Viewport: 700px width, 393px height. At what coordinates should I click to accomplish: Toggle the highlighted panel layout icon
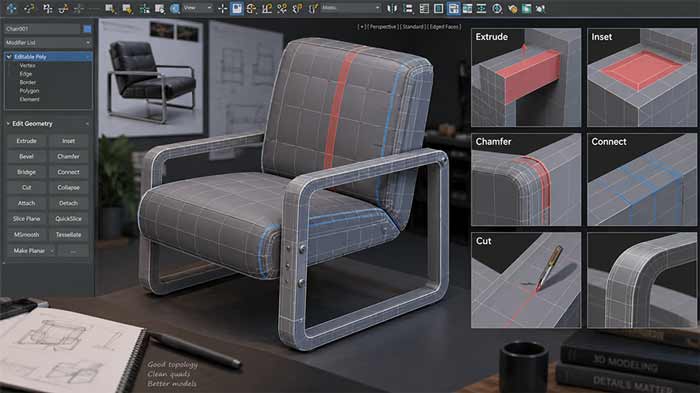453,8
